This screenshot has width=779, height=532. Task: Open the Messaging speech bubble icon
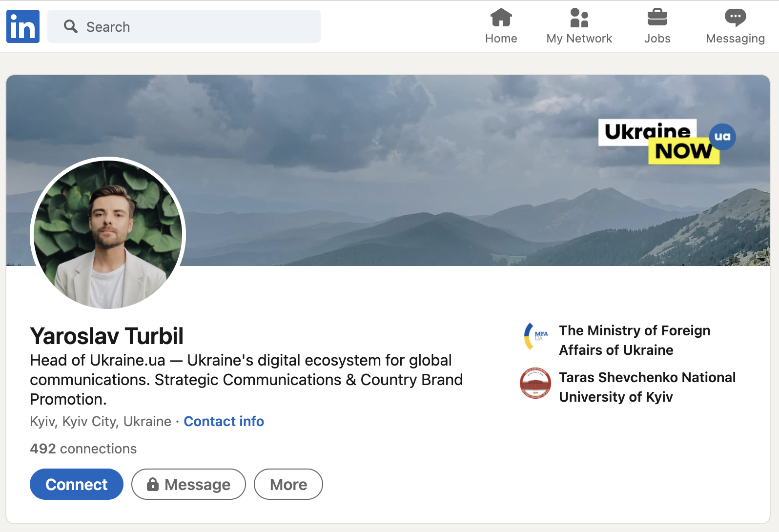tap(735, 18)
